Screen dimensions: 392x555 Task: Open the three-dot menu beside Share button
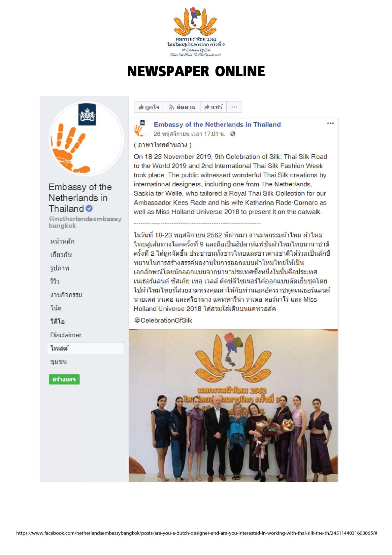pos(234,107)
